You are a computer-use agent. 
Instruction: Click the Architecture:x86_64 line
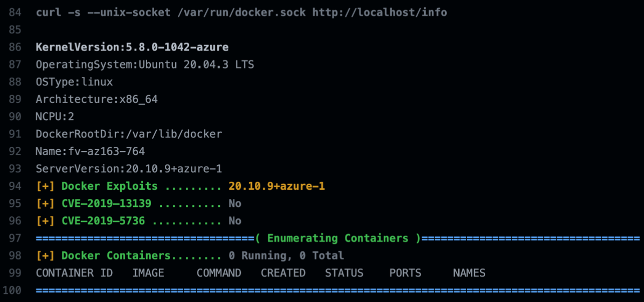pos(96,99)
